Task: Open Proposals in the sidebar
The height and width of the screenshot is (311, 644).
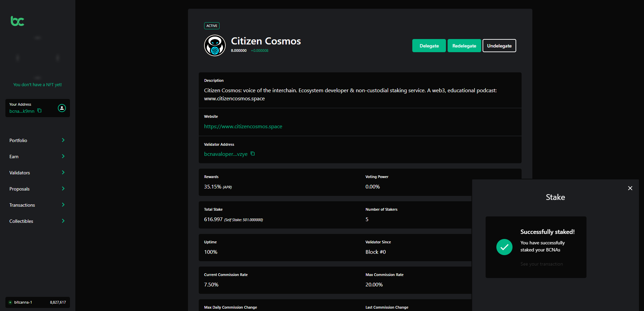Action: [x=20, y=189]
